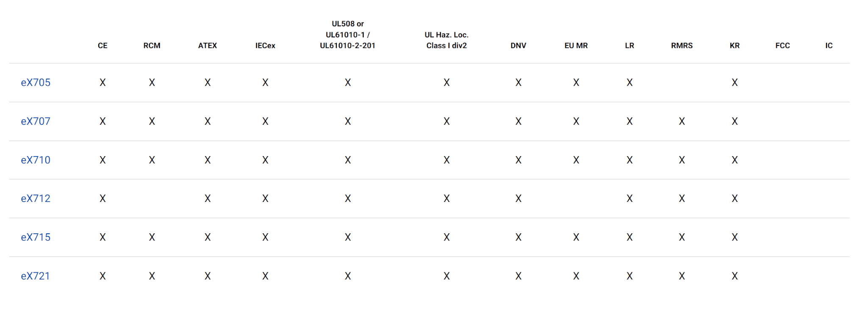Go to the eX721 link
Screen dimensions: 868x316
click(x=36, y=276)
